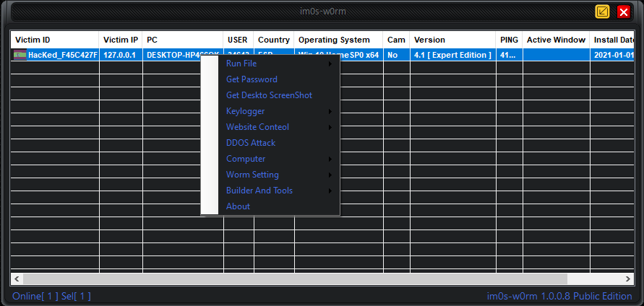Expand the Builder And Tools submenu arrow
Viewport: 644px width, 306px height.
pyautogui.click(x=330, y=191)
